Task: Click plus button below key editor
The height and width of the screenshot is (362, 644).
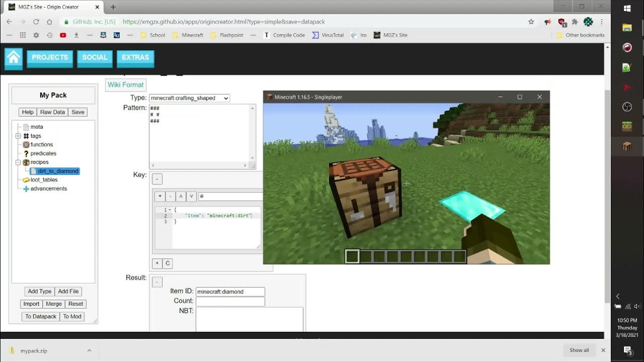Action: click(x=157, y=263)
